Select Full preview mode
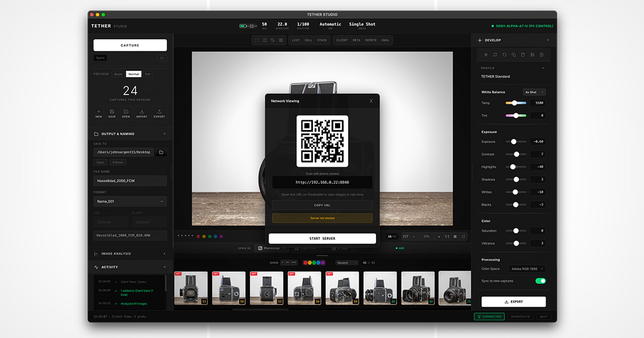 pos(148,74)
